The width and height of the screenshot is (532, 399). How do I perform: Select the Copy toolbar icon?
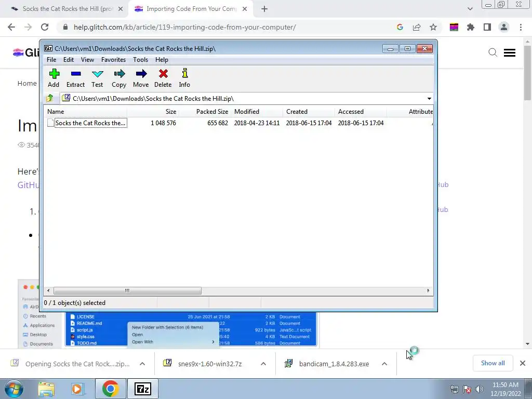(x=119, y=78)
